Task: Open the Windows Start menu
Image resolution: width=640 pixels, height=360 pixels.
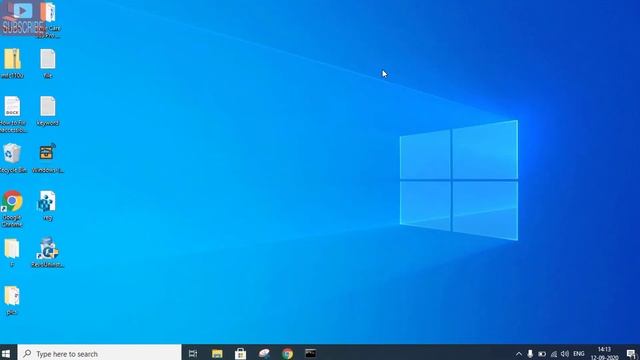Action: coord(6,353)
